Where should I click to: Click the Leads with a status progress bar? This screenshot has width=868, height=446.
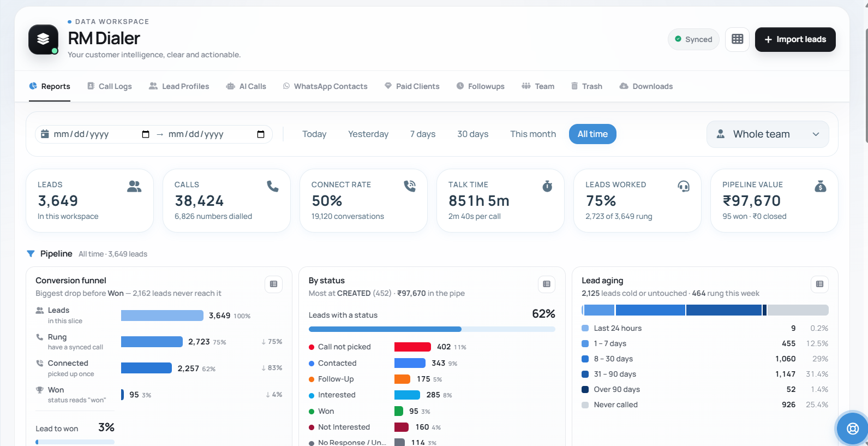432,329
